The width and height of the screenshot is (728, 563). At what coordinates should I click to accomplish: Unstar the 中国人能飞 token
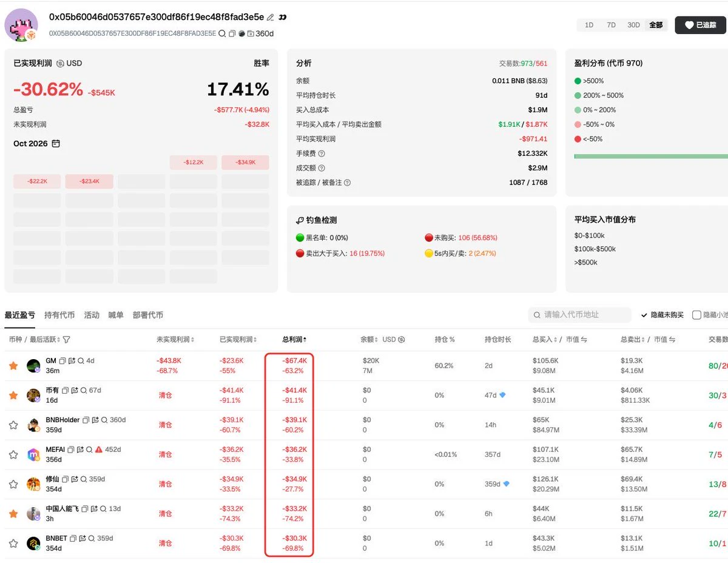point(13,514)
